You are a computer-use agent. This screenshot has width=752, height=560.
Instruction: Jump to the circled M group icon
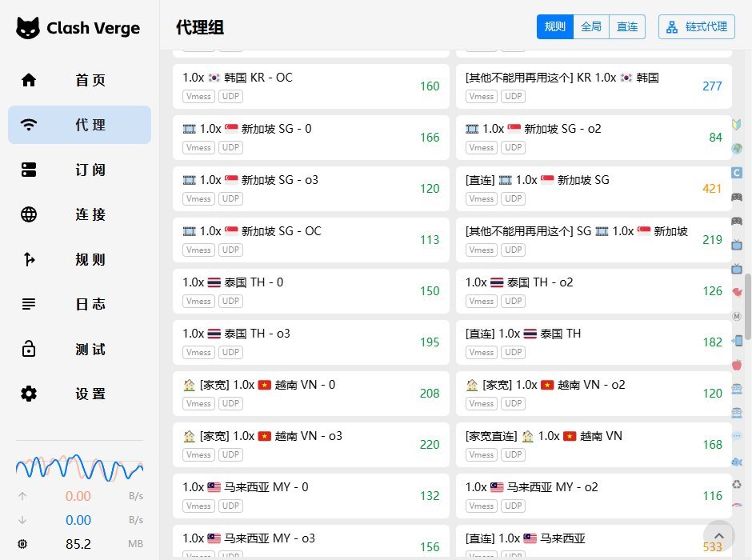(737, 317)
